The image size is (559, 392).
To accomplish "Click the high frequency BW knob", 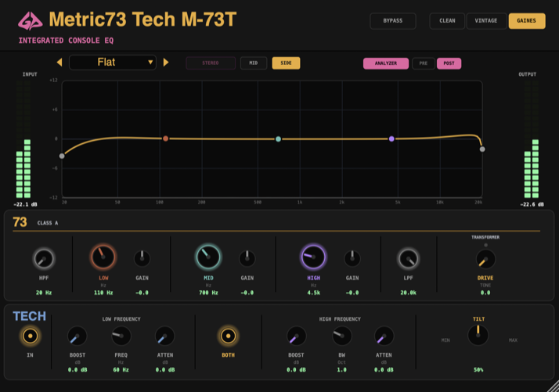I will click(342, 336).
